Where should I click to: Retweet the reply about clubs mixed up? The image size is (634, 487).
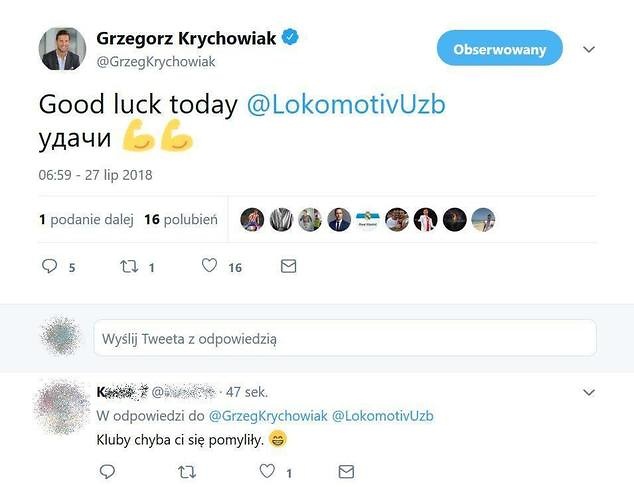pos(187,471)
